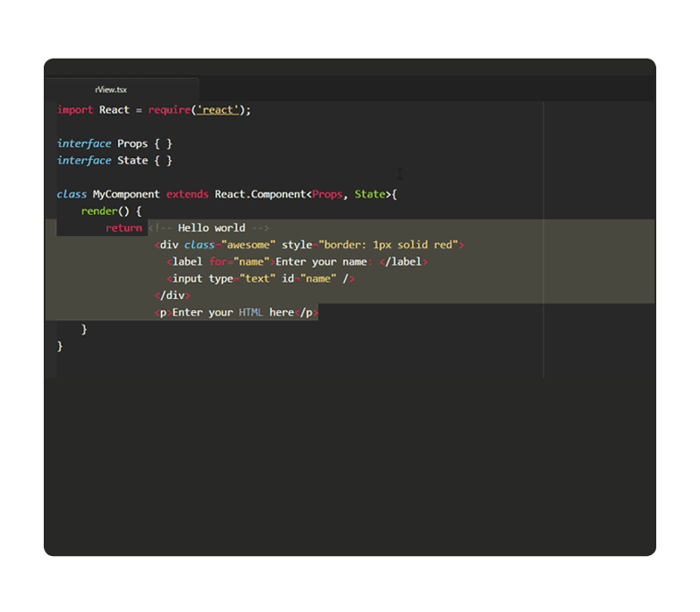Click the 'render()' method name
Screen dimensions: 700x612
point(105,211)
